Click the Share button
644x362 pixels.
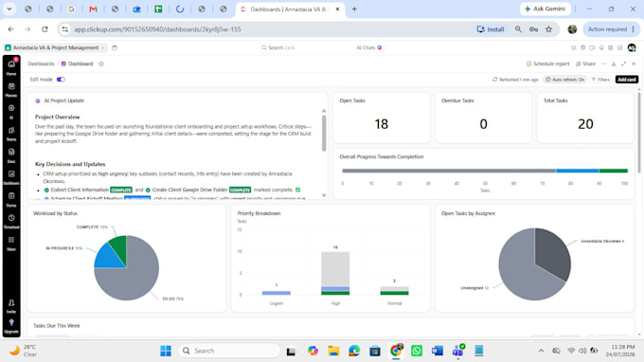point(585,63)
